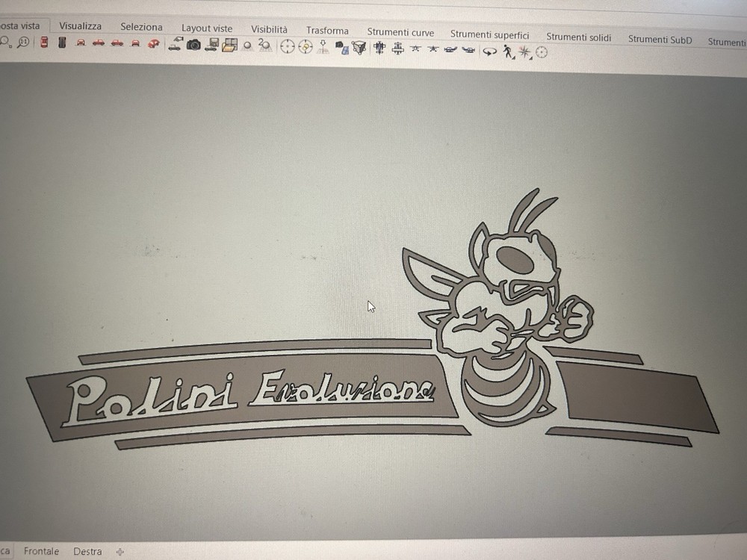The image size is (747, 560).
Task: Select the Visibilità tab
Action: point(269,29)
